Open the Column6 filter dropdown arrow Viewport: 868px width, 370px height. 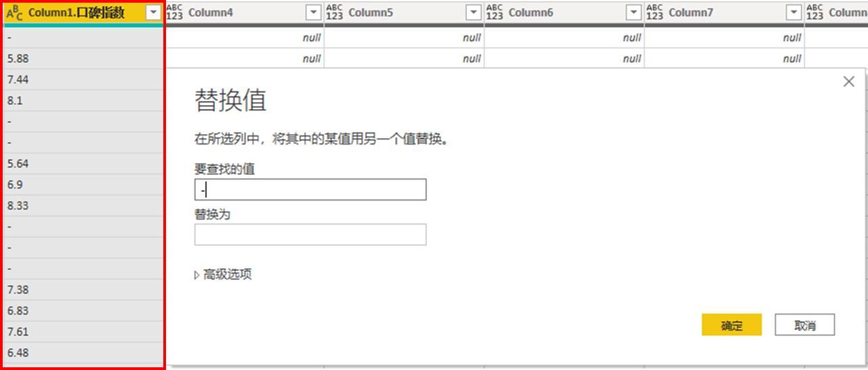[x=633, y=12]
